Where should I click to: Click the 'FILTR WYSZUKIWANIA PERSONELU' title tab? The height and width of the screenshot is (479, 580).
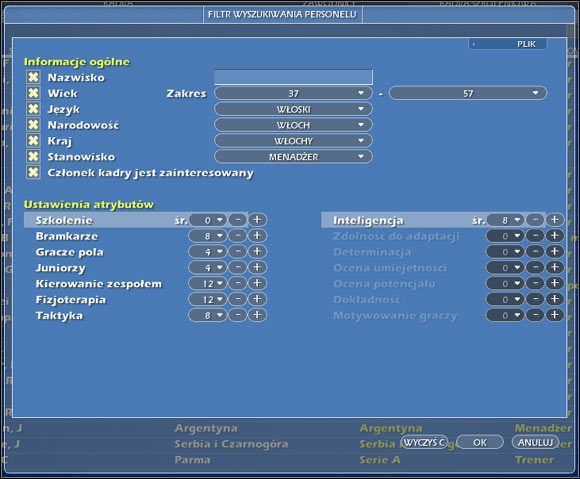[x=282, y=14]
